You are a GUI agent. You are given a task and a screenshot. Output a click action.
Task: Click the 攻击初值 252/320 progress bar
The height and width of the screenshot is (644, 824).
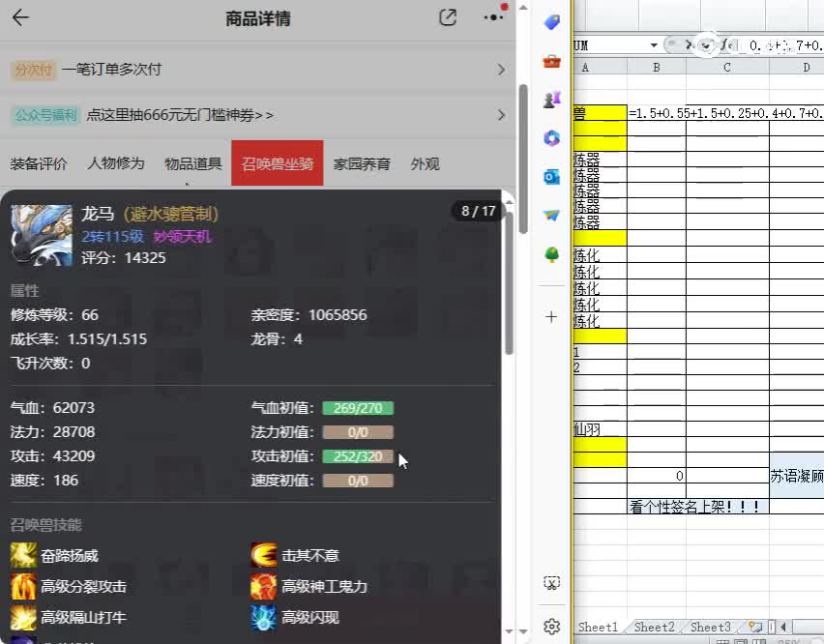[x=357, y=455]
